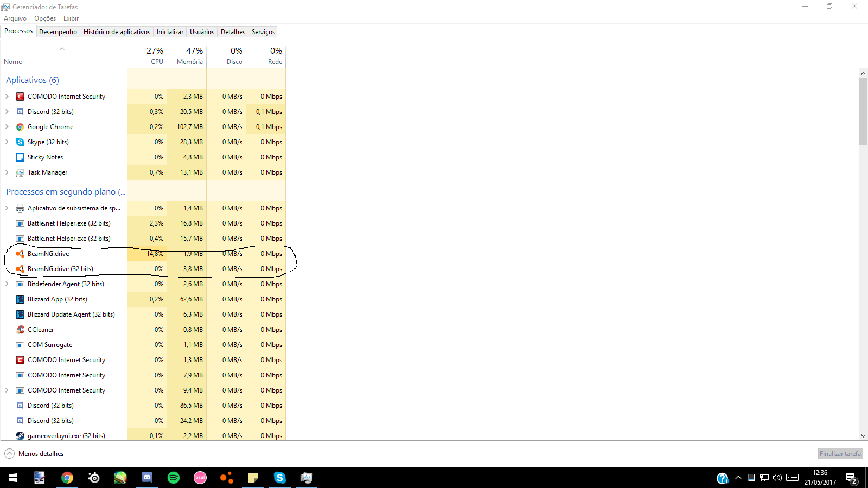Viewport: 868px width, 488px height.
Task: Open osu! from the taskbar
Action: click(200, 478)
